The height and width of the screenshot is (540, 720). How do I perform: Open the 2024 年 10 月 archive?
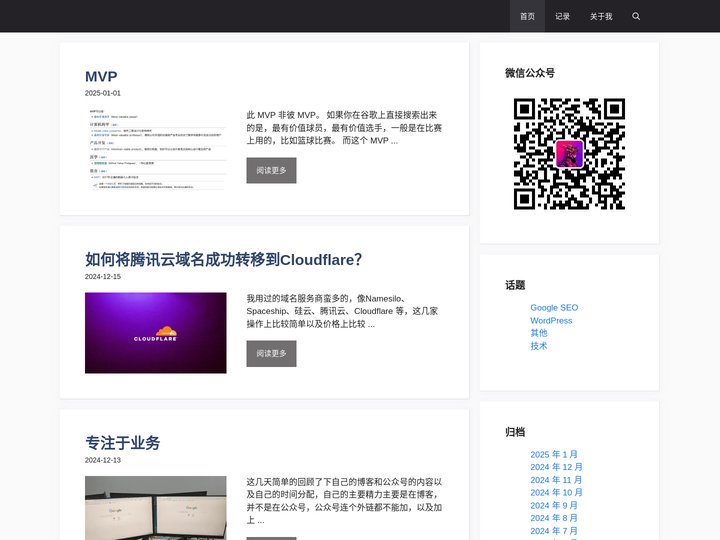coord(556,492)
